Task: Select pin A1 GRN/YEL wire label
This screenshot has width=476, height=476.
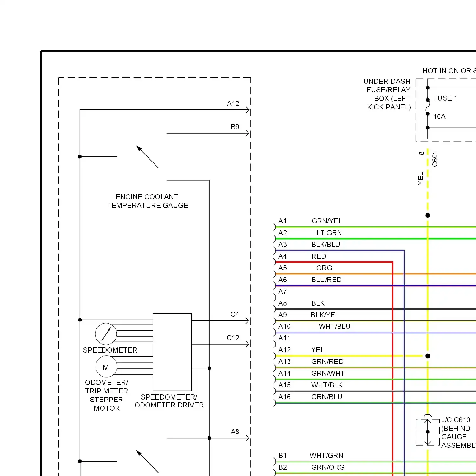Action: pos(327,221)
